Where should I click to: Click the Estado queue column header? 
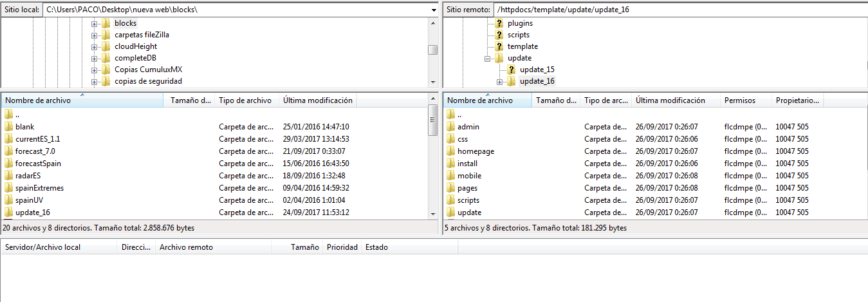pos(410,247)
